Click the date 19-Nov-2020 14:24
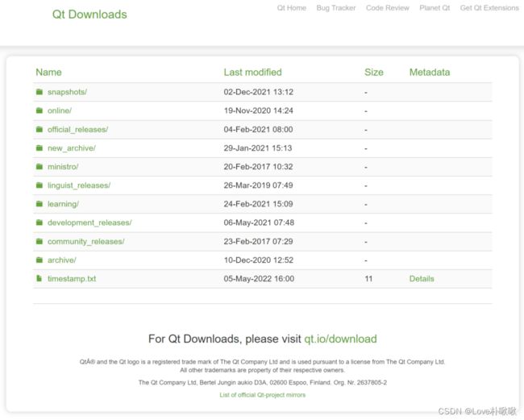 258,110
